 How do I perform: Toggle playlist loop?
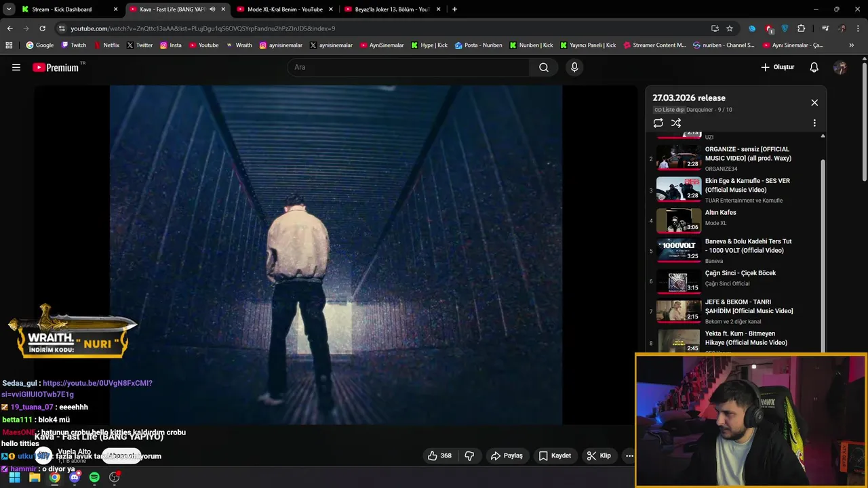pyautogui.click(x=658, y=123)
